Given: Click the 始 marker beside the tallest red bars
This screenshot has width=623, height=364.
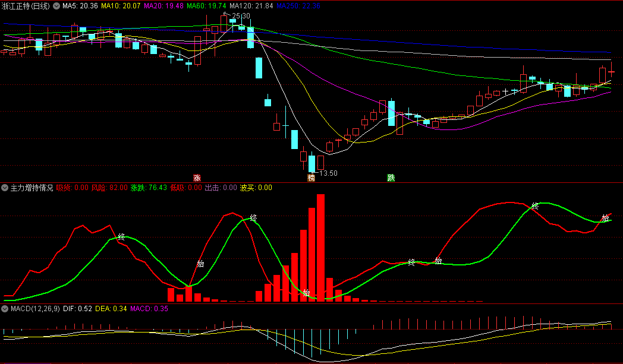Looking at the screenshot, I should coord(306,293).
